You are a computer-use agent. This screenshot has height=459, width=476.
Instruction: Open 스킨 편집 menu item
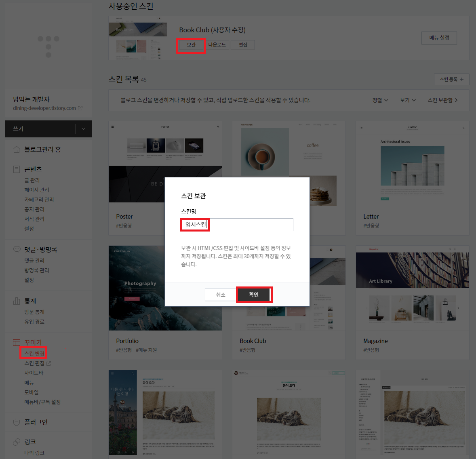tap(34, 363)
